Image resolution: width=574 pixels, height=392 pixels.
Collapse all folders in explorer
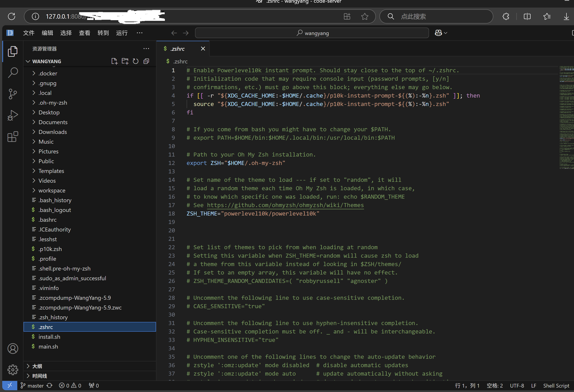146,61
